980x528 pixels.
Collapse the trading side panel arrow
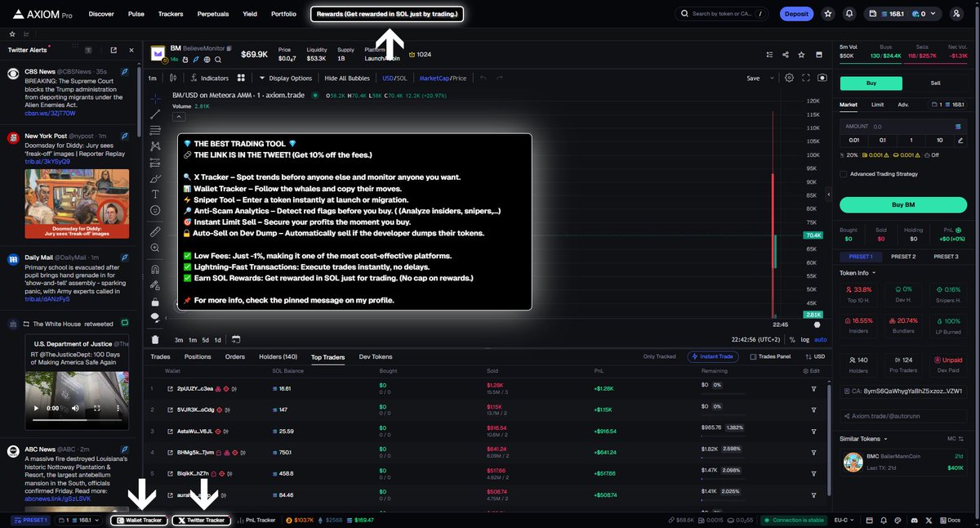point(829,195)
